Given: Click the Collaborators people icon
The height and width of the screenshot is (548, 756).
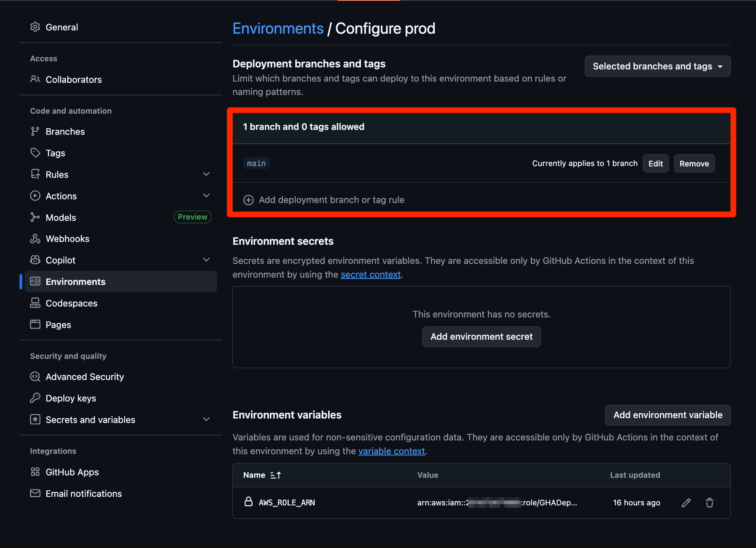Looking at the screenshot, I should (x=35, y=79).
